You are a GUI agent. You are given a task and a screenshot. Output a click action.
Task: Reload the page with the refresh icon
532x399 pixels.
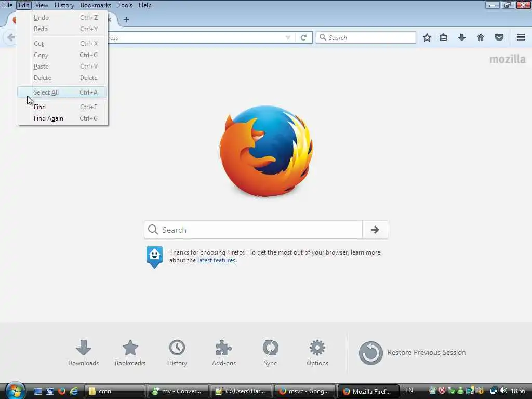point(303,37)
